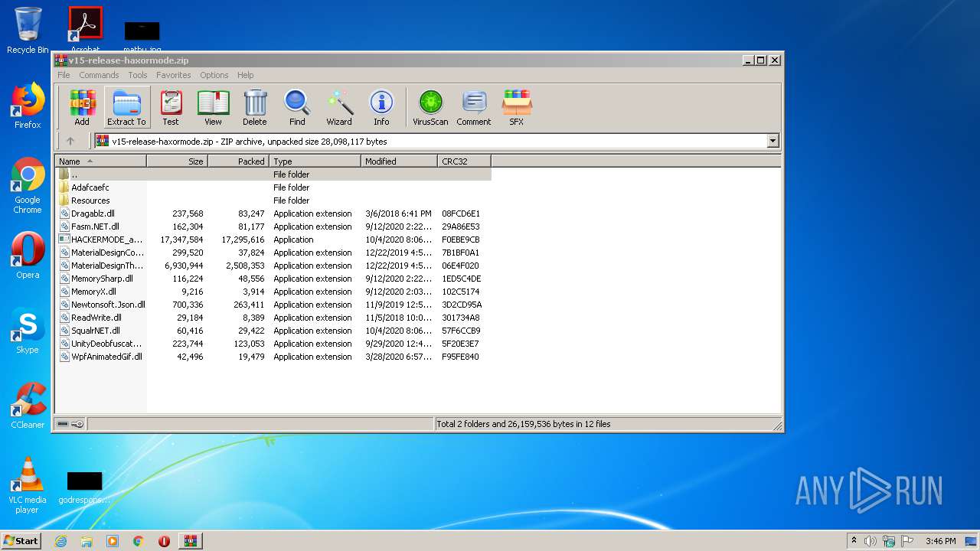Click the taskbar clock 3:46 PM
This screenshot has height=551, width=980.
point(940,541)
